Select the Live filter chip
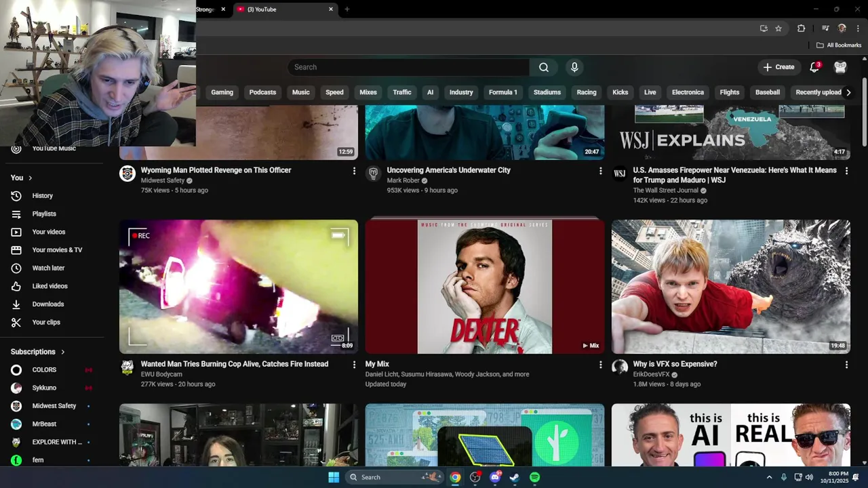Image resolution: width=868 pixels, height=488 pixels. tap(650, 92)
